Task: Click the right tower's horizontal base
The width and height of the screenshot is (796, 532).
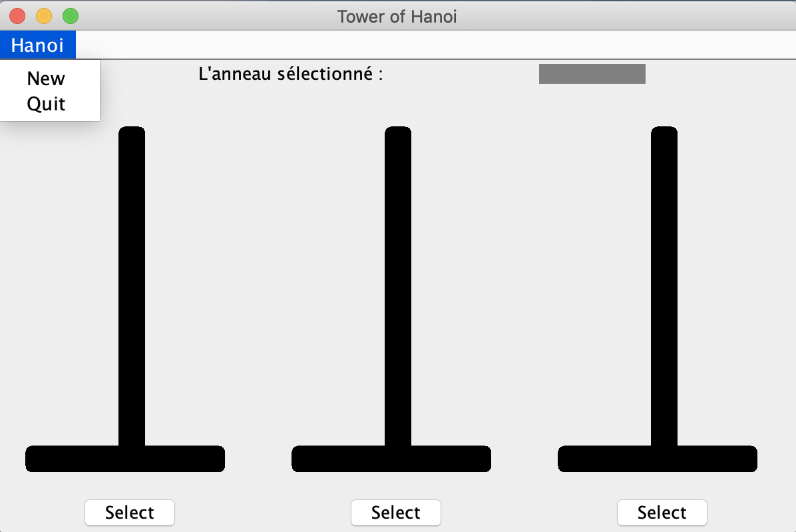Action: click(658, 459)
